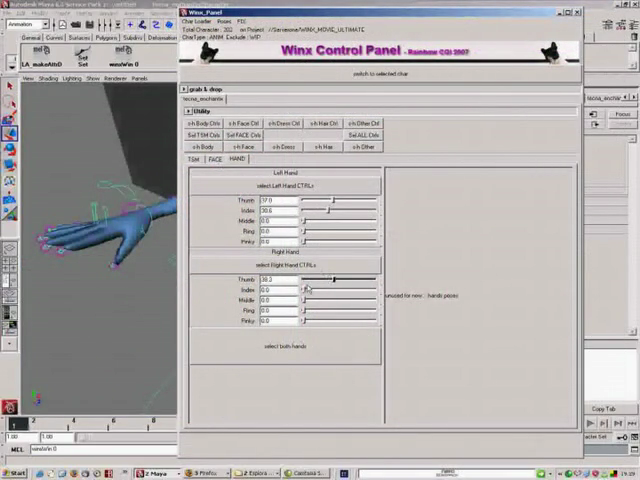Open the Panels viewport menu

140,78
